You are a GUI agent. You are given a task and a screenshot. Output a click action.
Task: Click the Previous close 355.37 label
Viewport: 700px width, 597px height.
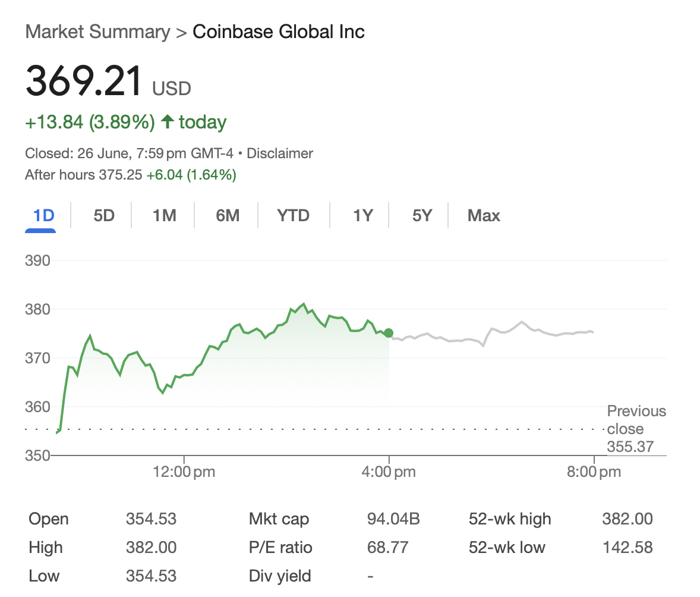pos(636,429)
